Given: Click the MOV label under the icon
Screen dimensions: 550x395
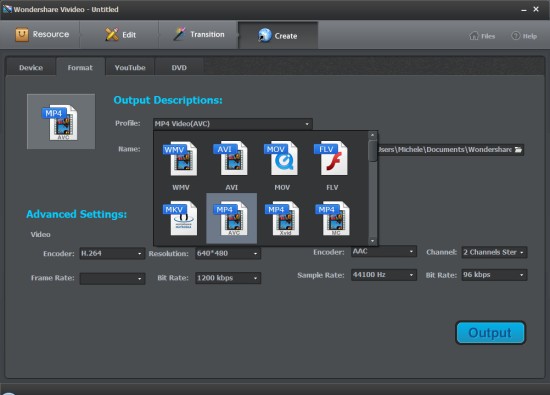Looking at the screenshot, I should pos(282,187).
